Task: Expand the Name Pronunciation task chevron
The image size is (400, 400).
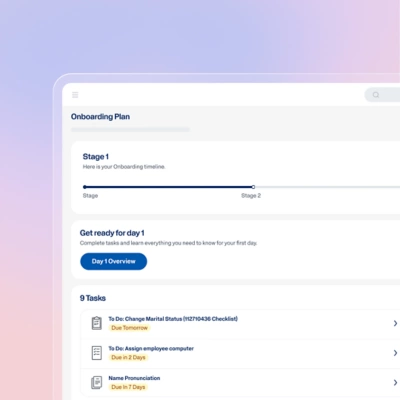Action: coord(395,382)
